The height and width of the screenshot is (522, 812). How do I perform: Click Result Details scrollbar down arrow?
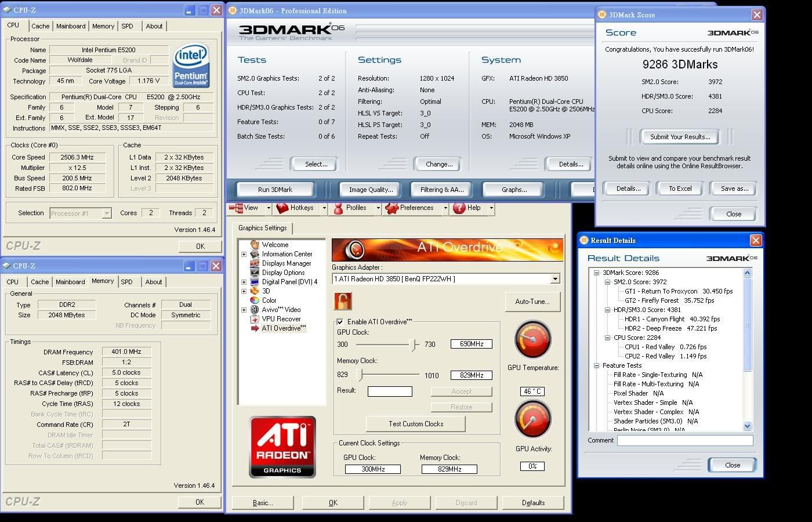pos(747,426)
